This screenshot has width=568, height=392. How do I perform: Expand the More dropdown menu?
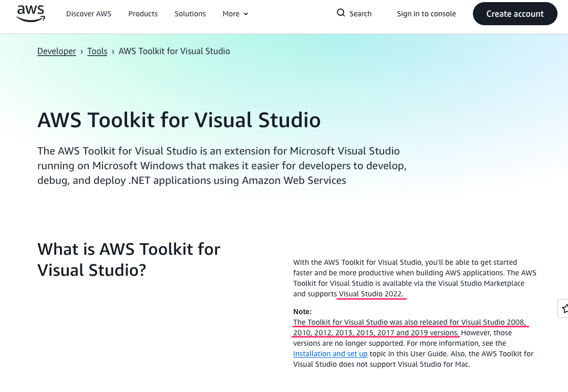click(x=235, y=14)
